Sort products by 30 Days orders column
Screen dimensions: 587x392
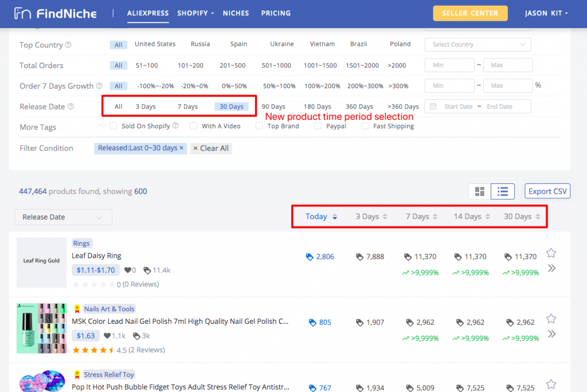522,217
